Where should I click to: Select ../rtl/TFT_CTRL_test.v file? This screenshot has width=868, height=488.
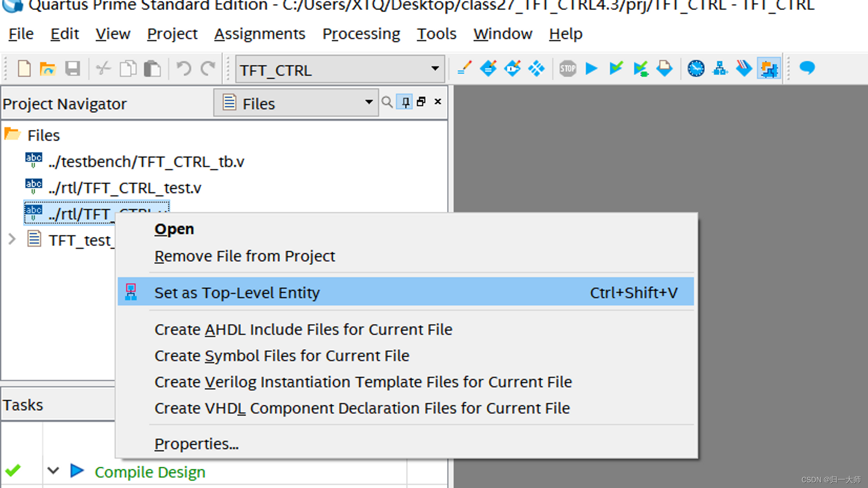125,188
